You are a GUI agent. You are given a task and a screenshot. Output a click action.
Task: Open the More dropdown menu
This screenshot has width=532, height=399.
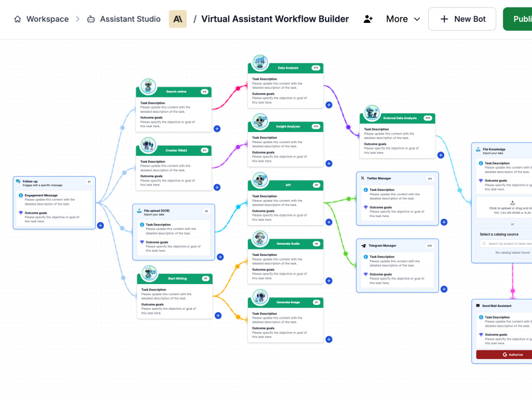pyautogui.click(x=403, y=19)
